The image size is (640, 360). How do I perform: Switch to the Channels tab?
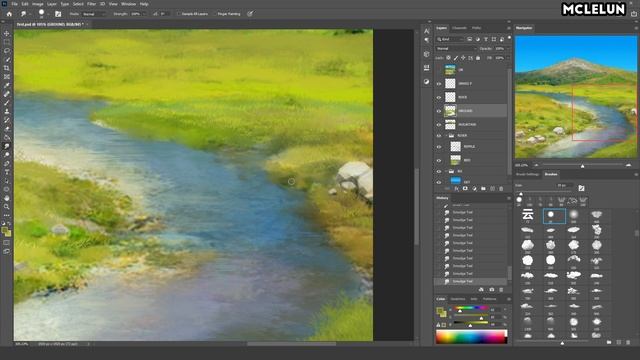[x=459, y=28]
